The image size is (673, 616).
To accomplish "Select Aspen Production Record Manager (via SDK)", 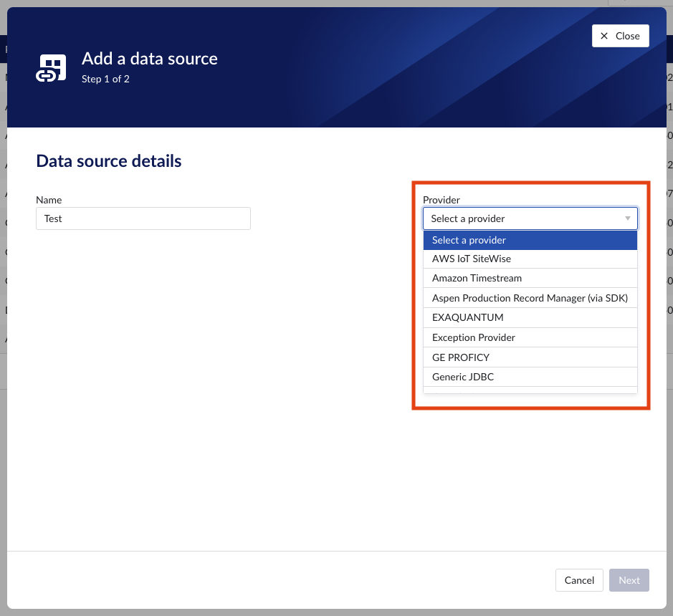I will click(x=530, y=298).
